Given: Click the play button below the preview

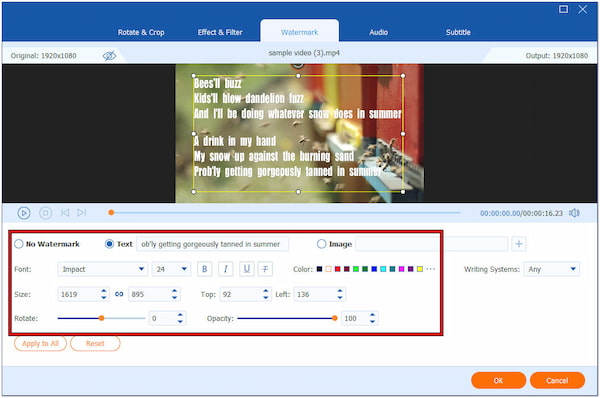Looking at the screenshot, I should click(x=24, y=213).
